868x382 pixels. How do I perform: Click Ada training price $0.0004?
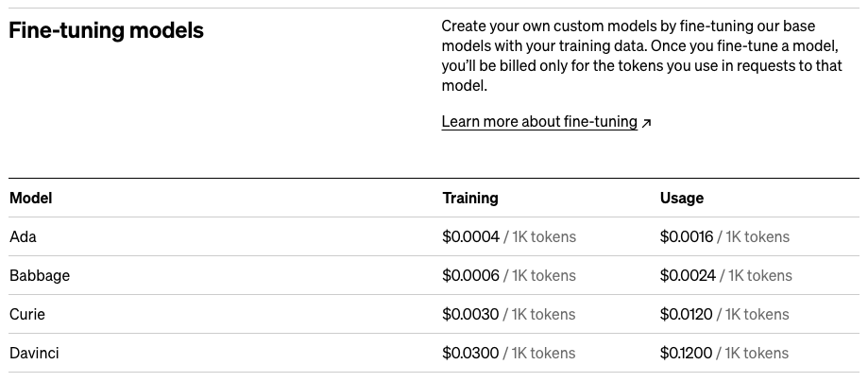point(470,236)
